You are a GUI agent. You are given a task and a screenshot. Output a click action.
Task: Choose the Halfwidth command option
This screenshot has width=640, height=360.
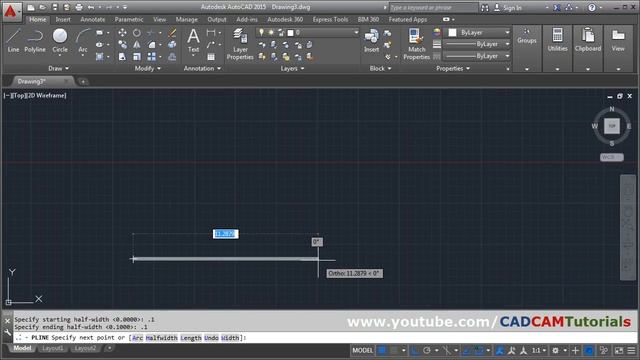161,338
